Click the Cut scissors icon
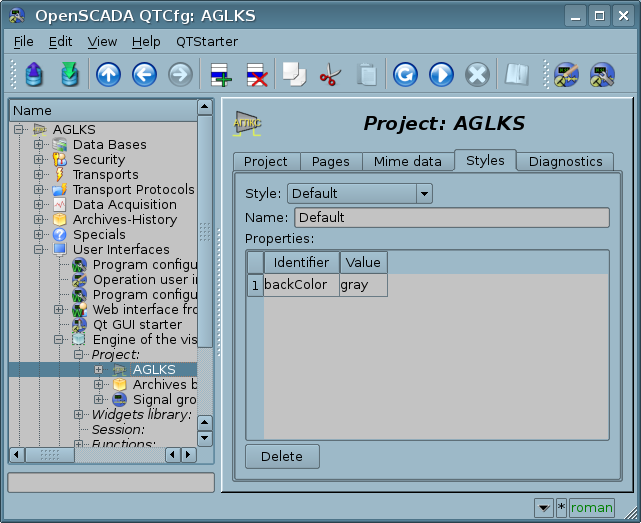Screen dimensions: 641x523 [330, 75]
